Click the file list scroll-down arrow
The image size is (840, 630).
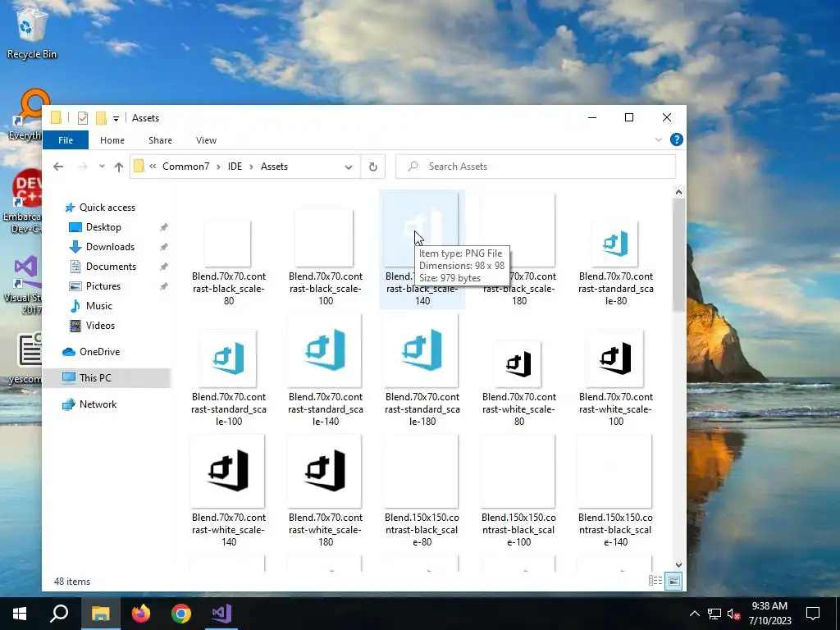(678, 564)
